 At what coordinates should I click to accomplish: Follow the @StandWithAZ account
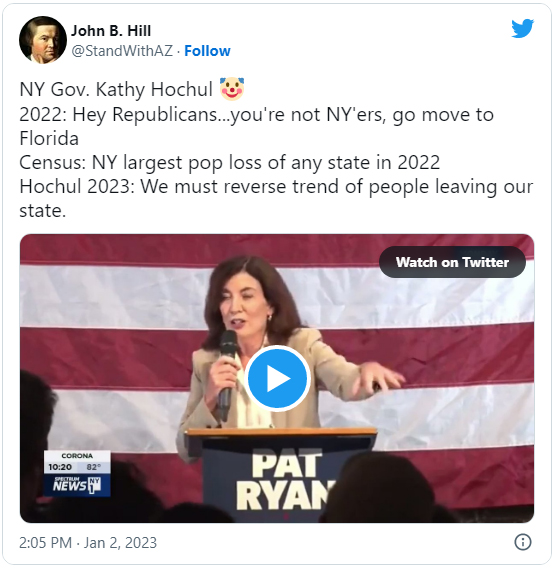[207, 51]
